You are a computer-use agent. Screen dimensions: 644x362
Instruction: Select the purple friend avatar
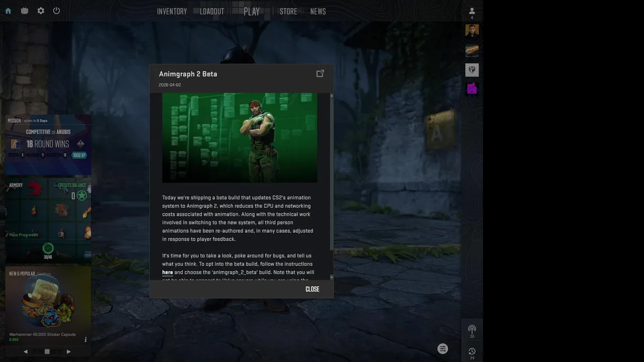(472, 89)
